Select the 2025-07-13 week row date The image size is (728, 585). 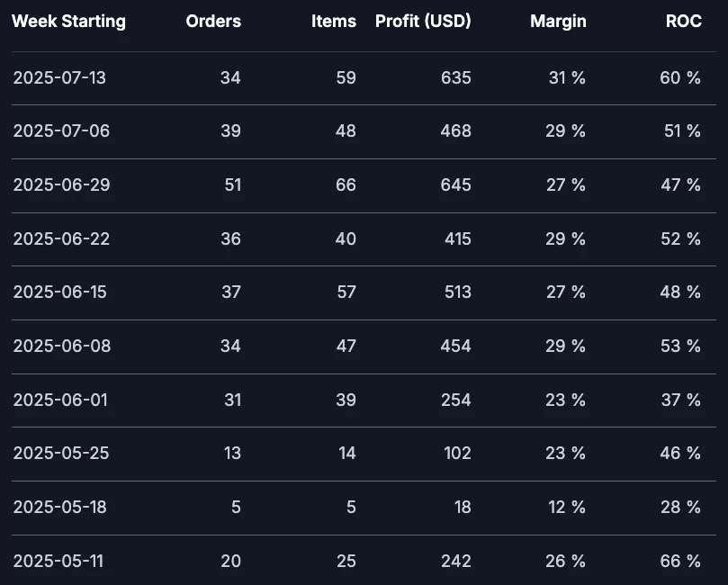pos(59,77)
